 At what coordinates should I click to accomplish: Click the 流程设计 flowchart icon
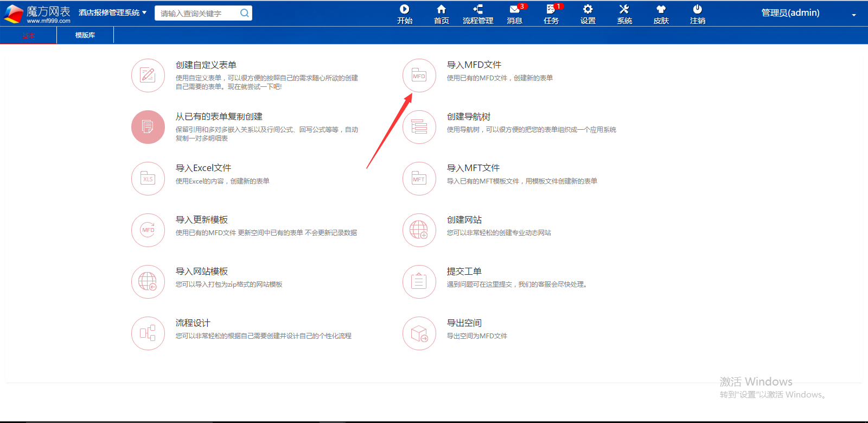(x=148, y=333)
